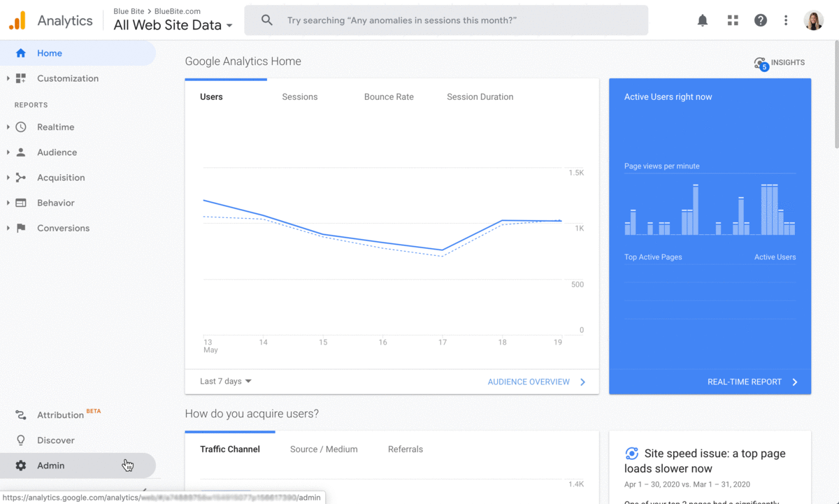Click the notifications bell icon

tap(702, 20)
